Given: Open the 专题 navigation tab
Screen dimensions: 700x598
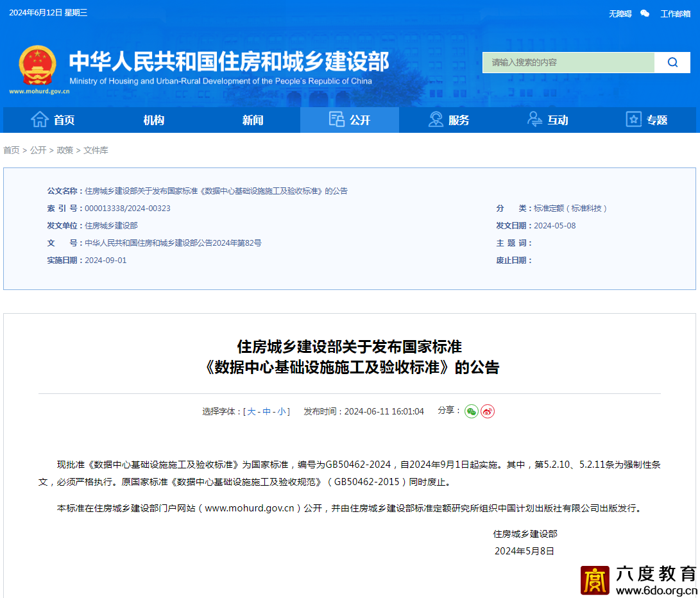Looking at the screenshot, I should tap(646, 120).
